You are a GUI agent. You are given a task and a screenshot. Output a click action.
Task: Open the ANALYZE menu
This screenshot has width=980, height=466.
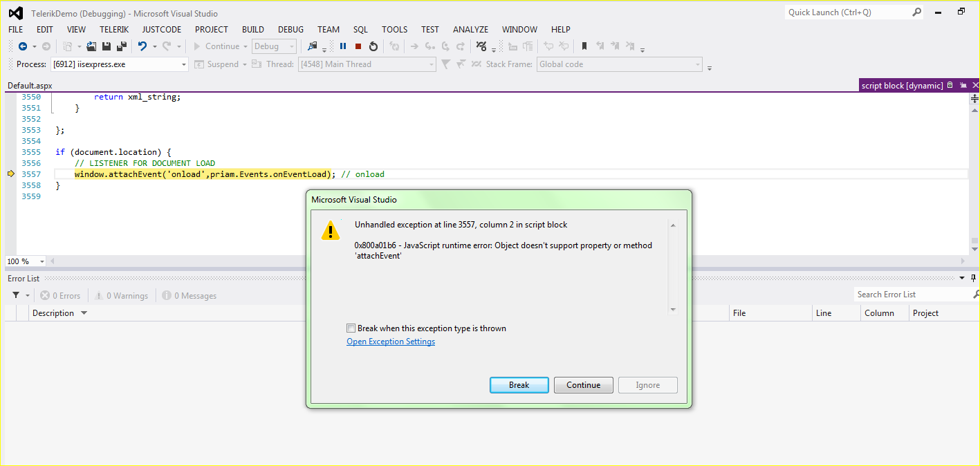point(470,30)
